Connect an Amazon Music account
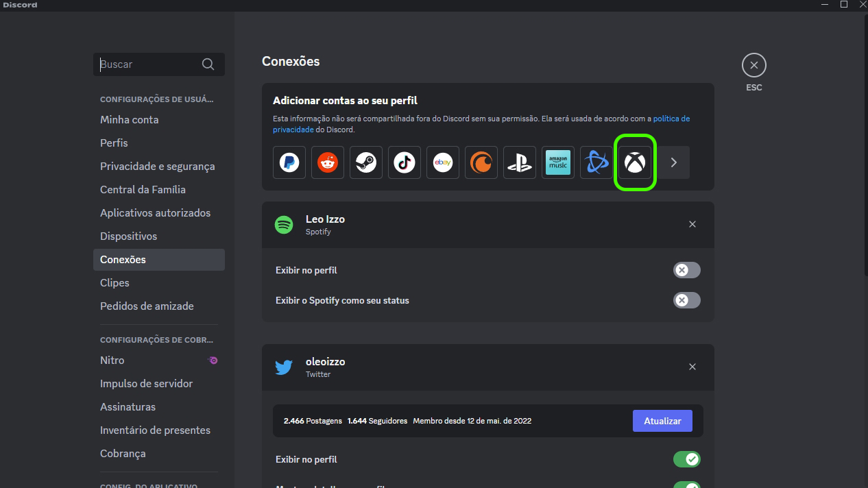 pyautogui.click(x=558, y=162)
